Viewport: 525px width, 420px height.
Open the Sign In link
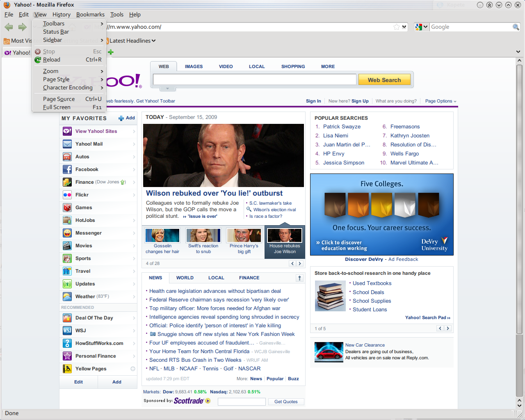coord(313,101)
